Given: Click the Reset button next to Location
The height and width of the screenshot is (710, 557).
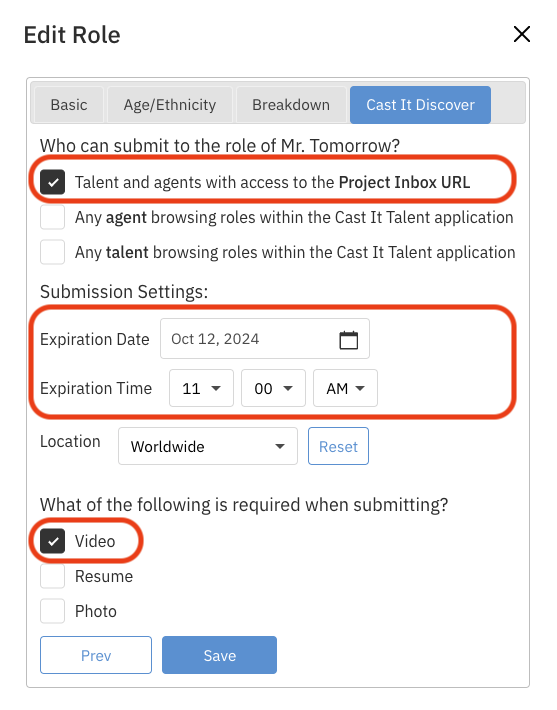Looking at the screenshot, I should pyautogui.click(x=338, y=446).
